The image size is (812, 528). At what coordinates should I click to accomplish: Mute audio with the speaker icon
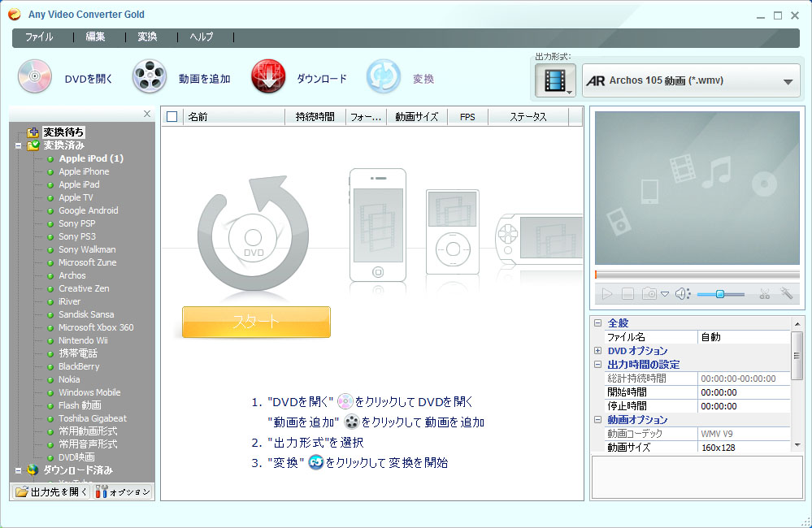[x=683, y=294]
